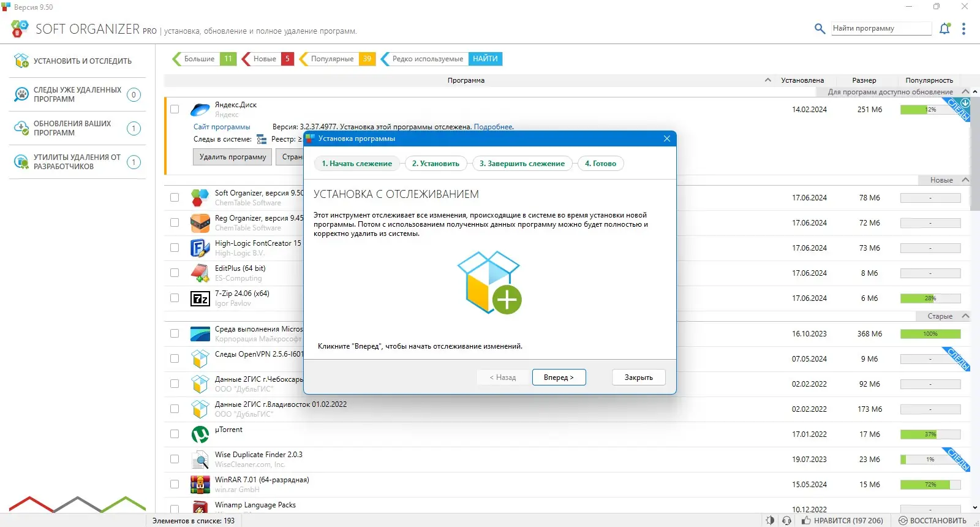This screenshot has height=527, width=980.
Task: Click the Install and Trace sidebar icon
Action: 21,61
